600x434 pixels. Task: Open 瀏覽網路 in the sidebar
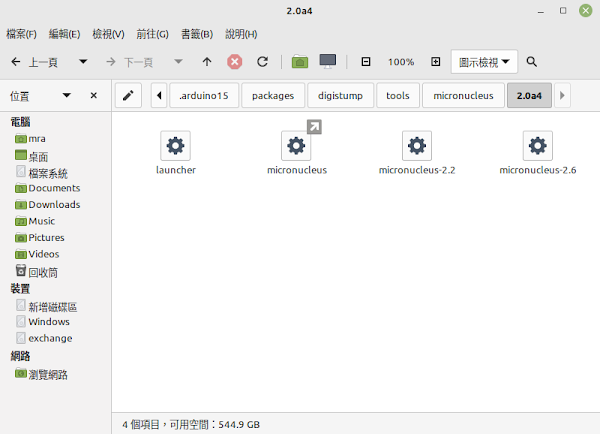point(41,374)
